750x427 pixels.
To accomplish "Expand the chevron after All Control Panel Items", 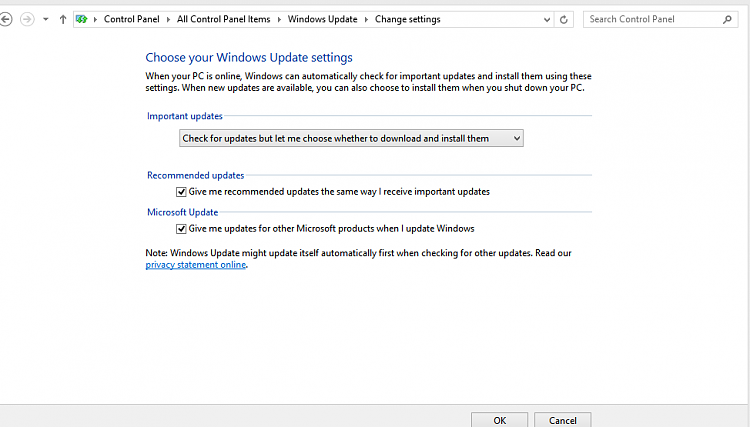I will pyautogui.click(x=279, y=20).
